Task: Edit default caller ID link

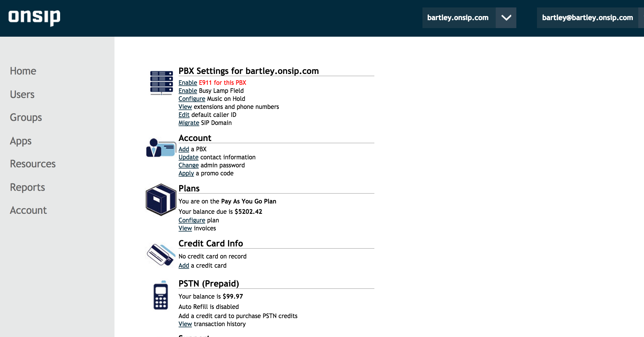Action: 184,115
